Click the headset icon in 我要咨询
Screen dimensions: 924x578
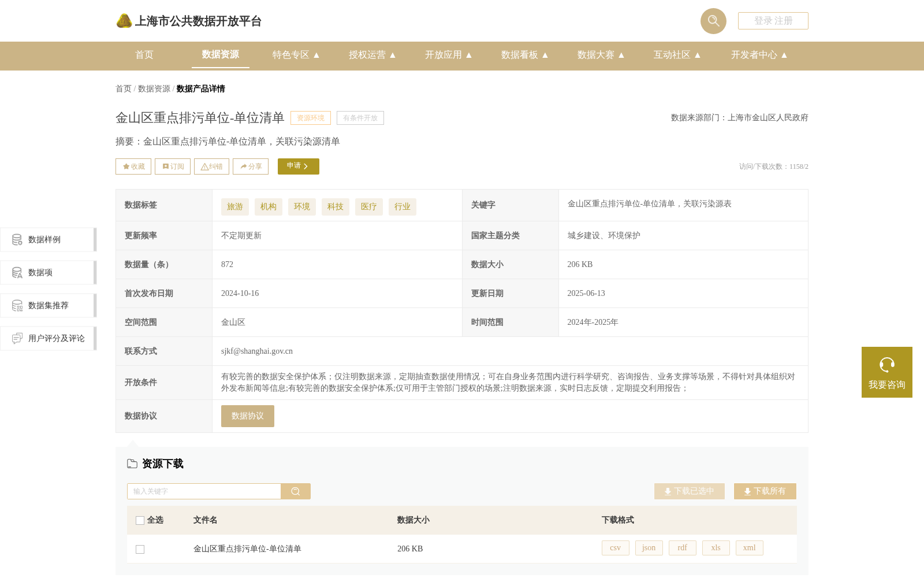click(x=887, y=365)
